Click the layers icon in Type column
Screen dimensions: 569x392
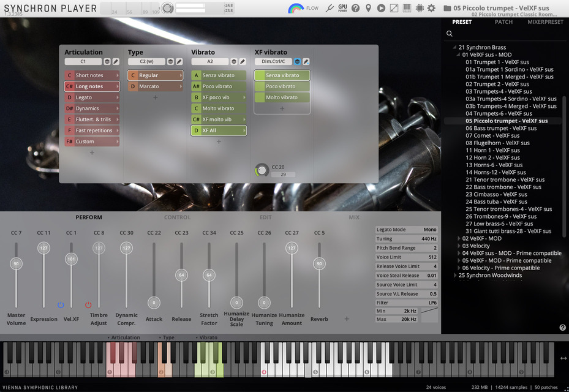tap(170, 62)
